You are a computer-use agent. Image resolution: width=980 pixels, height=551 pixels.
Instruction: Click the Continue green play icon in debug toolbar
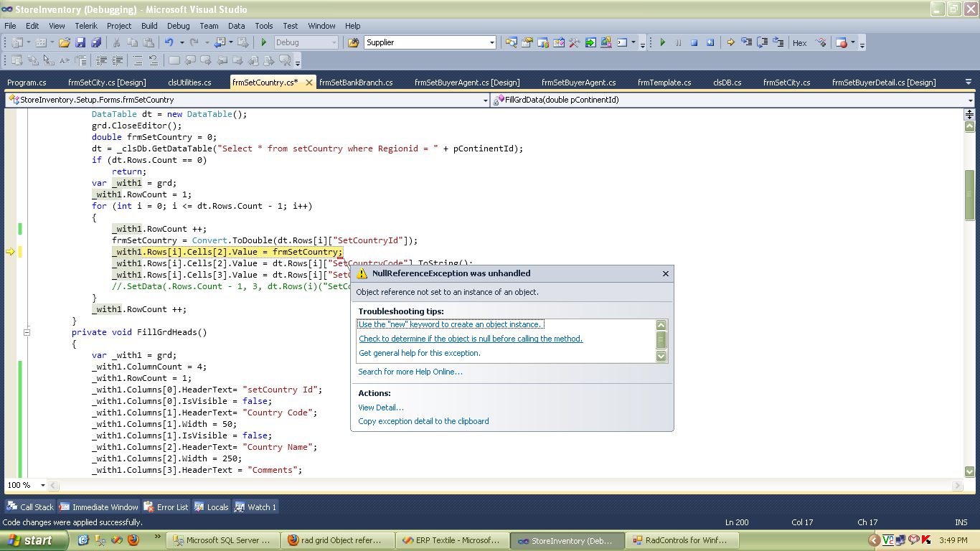click(x=662, y=42)
